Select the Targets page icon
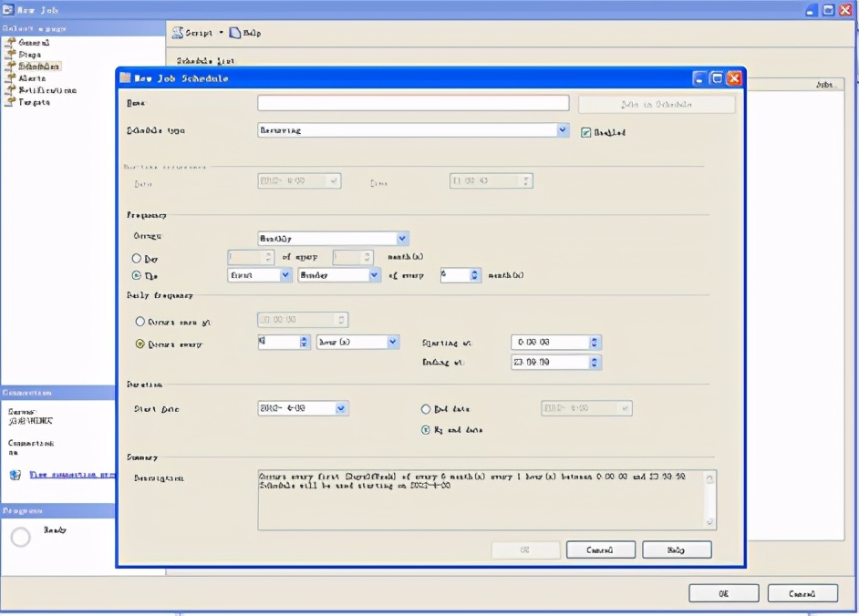 point(12,102)
